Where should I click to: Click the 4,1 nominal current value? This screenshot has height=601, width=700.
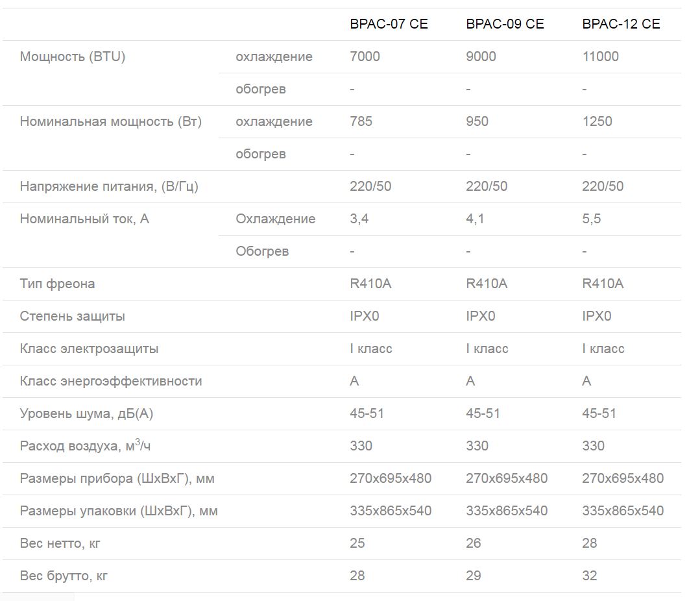pyautogui.click(x=475, y=219)
